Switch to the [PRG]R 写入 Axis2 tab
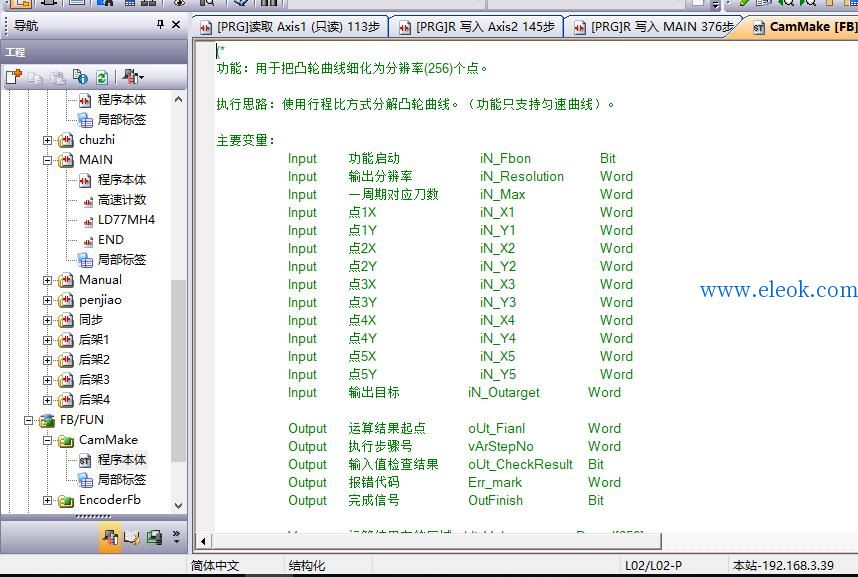Viewport: 858px width, 577px height. (x=477, y=27)
